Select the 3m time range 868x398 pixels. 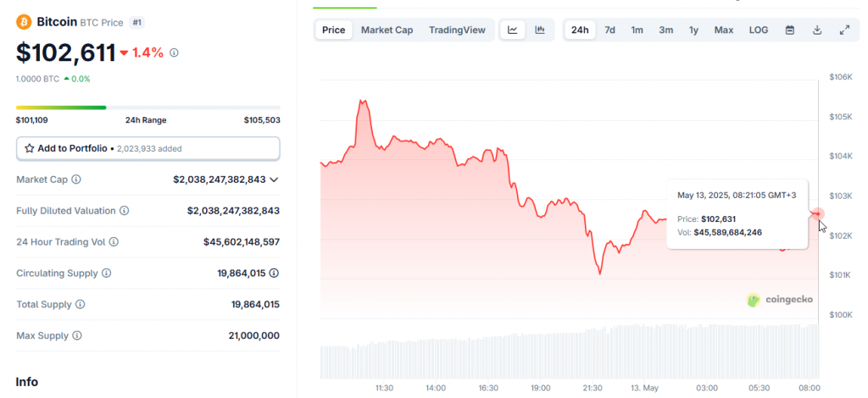[x=666, y=30]
